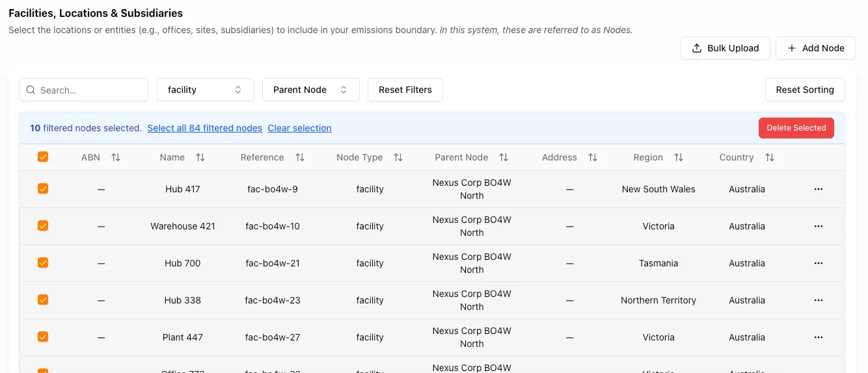Click the Hub 417 name cell

(x=183, y=189)
